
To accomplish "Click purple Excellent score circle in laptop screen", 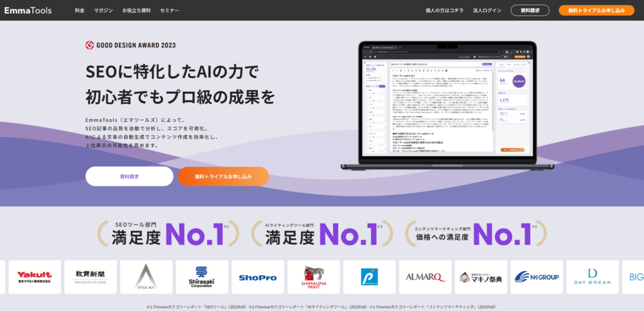I will pyautogui.click(x=519, y=81).
